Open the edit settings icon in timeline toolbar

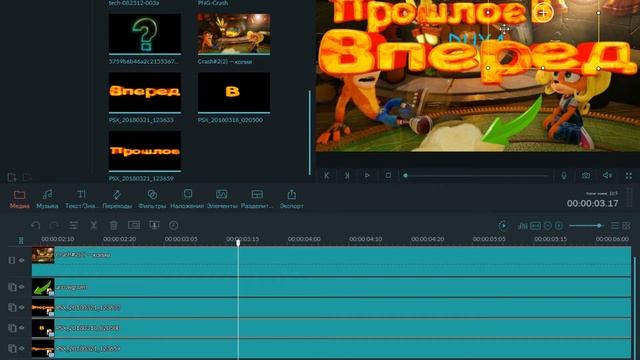click(x=73, y=225)
